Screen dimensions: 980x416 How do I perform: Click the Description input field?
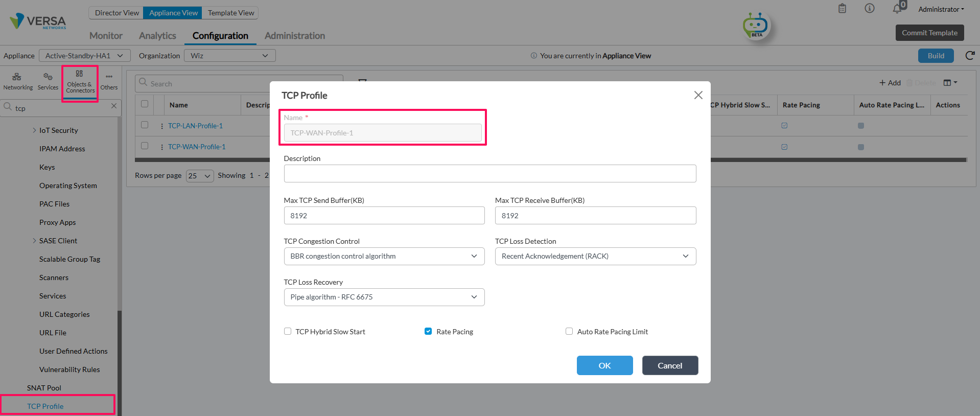(x=490, y=173)
